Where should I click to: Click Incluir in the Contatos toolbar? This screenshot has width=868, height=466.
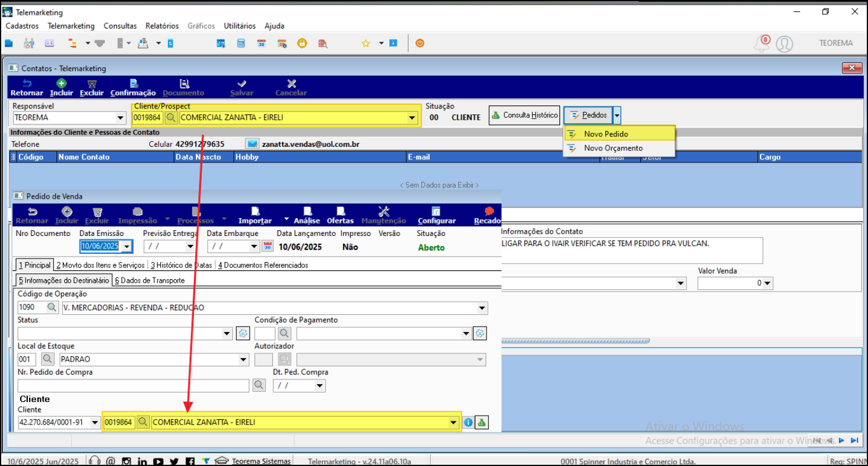point(62,88)
